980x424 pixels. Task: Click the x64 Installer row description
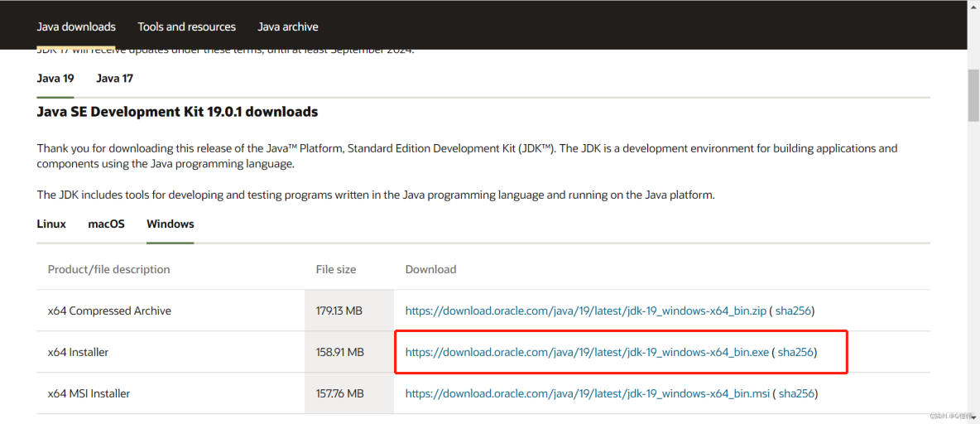(x=78, y=353)
